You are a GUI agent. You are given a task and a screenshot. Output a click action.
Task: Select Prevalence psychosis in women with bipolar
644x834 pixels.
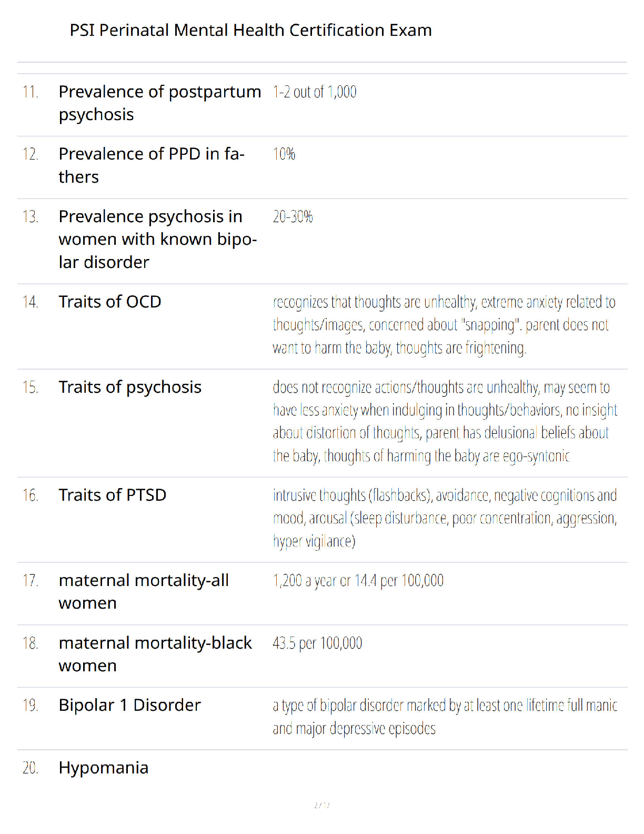(158, 239)
